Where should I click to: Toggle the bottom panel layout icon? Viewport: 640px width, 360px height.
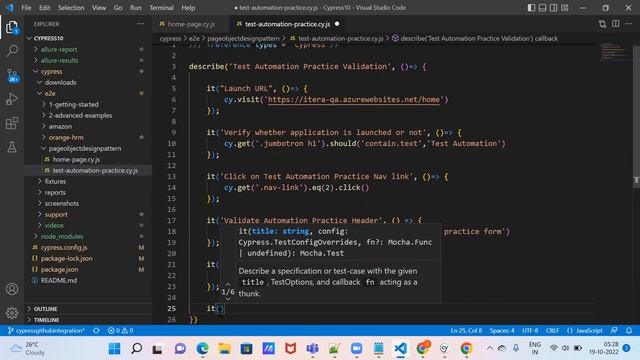point(542,7)
